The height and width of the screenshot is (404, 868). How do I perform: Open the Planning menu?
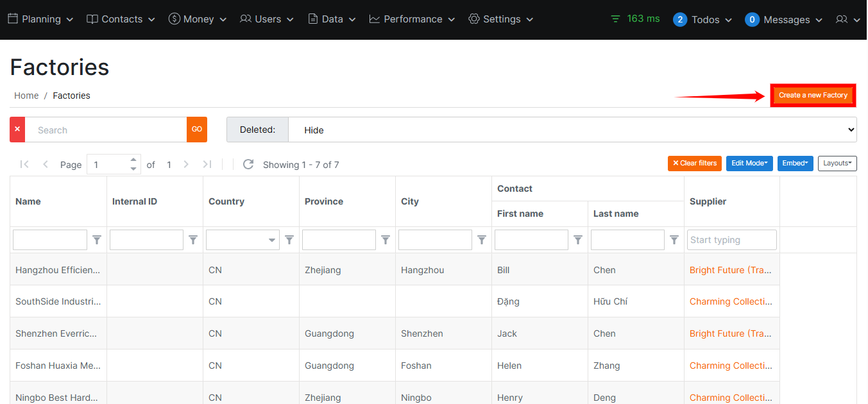[40, 19]
